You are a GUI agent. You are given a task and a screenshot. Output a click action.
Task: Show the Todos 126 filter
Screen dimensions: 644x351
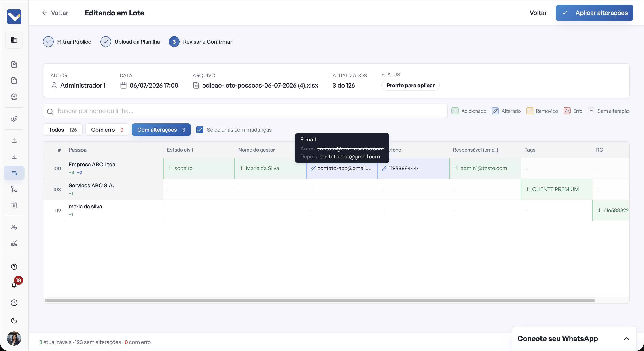point(63,130)
